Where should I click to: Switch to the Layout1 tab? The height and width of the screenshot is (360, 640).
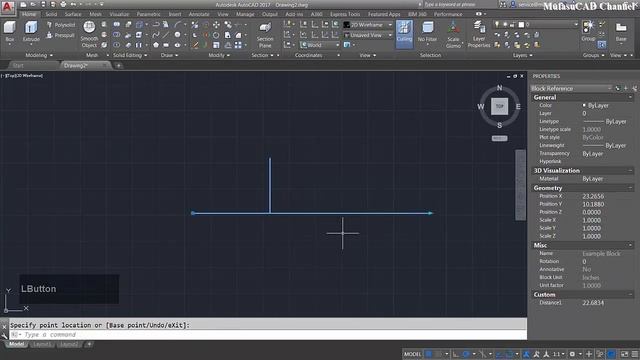tap(42, 344)
